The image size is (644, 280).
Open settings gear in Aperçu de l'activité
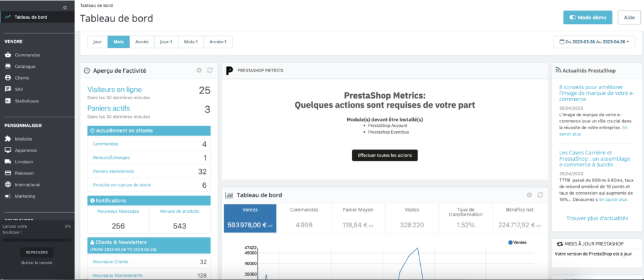click(199, 70)
